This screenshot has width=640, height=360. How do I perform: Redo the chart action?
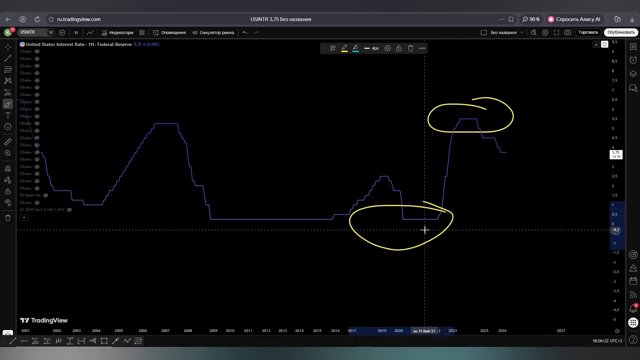pos(256,32)
